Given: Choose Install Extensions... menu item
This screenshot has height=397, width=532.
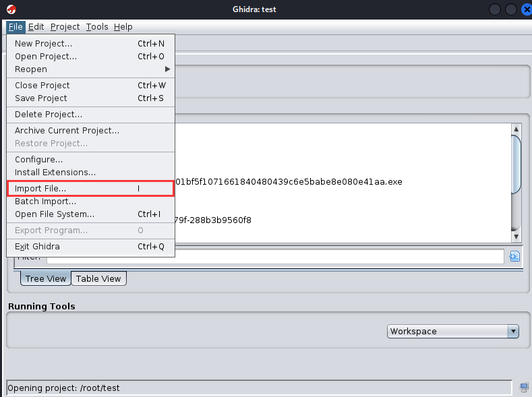Looking at the screenshot, I should (x=90, y=173).
